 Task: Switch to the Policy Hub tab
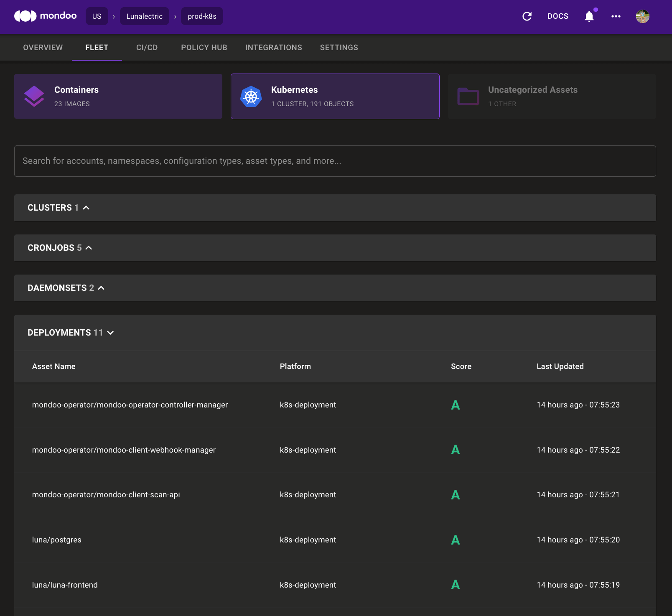pyautogui.click(x=204, y=48)
